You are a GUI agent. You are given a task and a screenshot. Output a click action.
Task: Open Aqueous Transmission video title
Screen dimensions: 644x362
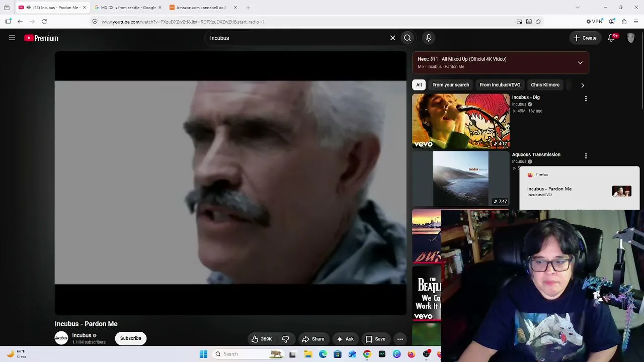pyautogui.click(x=536, y=154)
